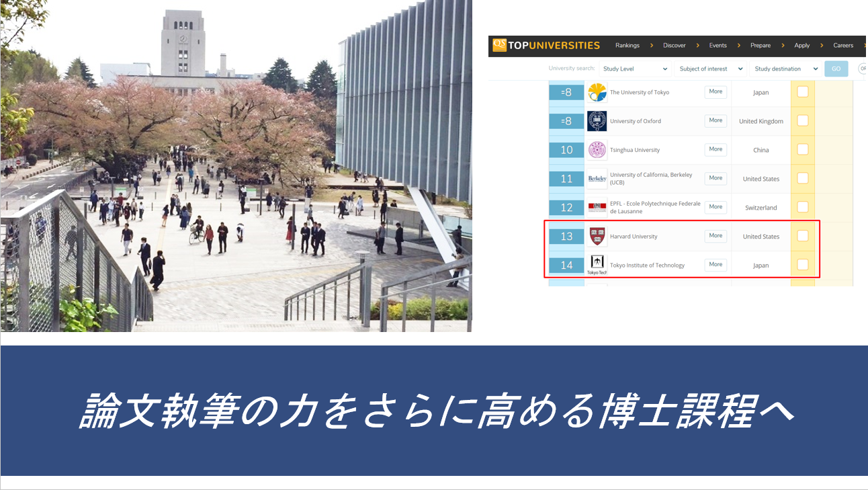Click rank number 13 cell
Viewport: 868px width, 490px height.
pos(566,237)
